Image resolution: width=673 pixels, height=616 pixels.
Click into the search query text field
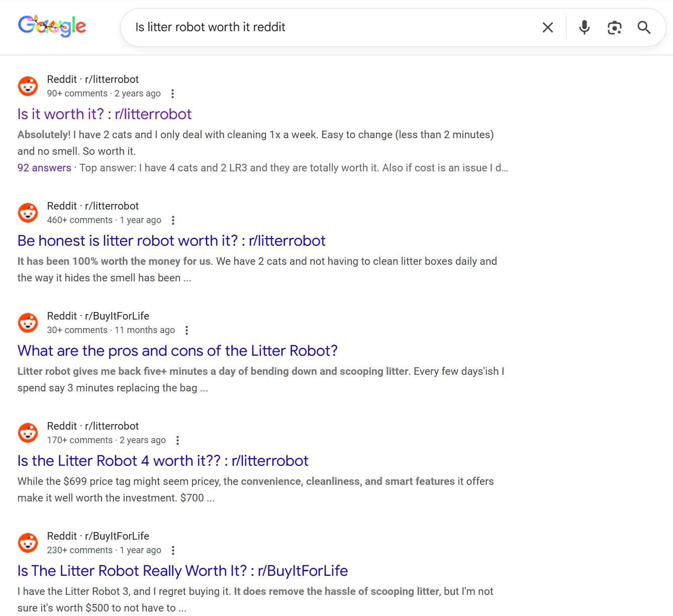click(332, 27)
